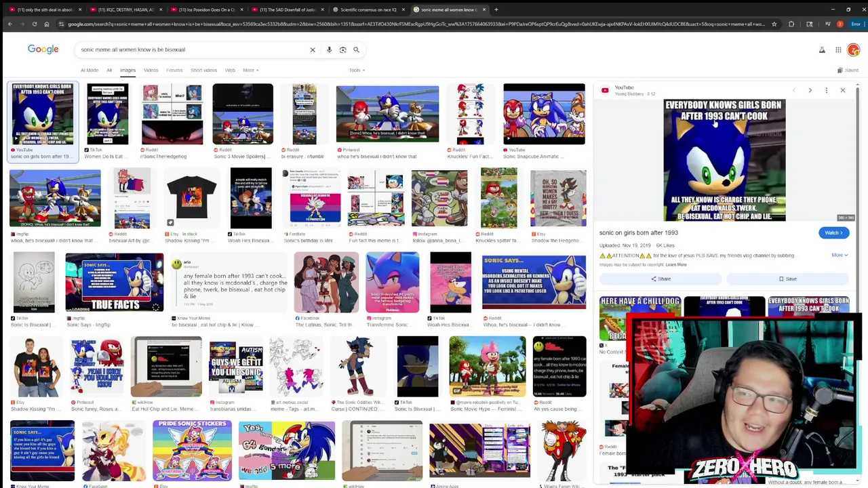Go back with the browser back arrow
The width and height of the screenshot is (868, 488).
pyautogui.click(x=9, y=24)
